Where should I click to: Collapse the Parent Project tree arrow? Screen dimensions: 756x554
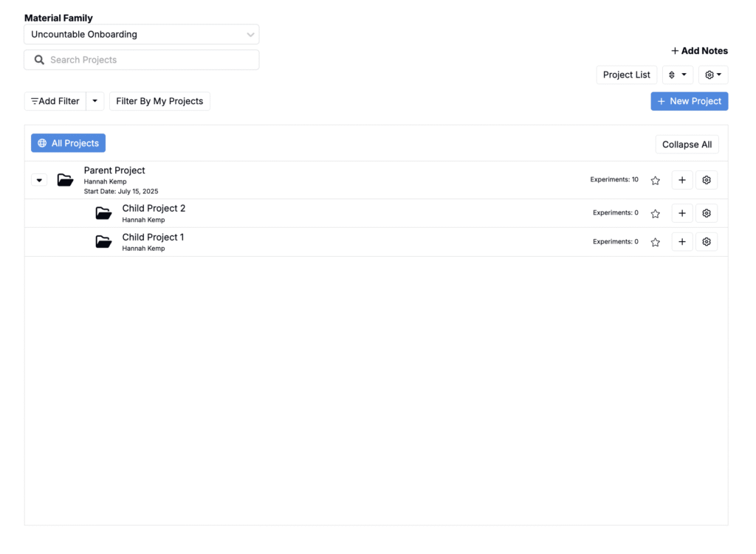coord(39,180)
